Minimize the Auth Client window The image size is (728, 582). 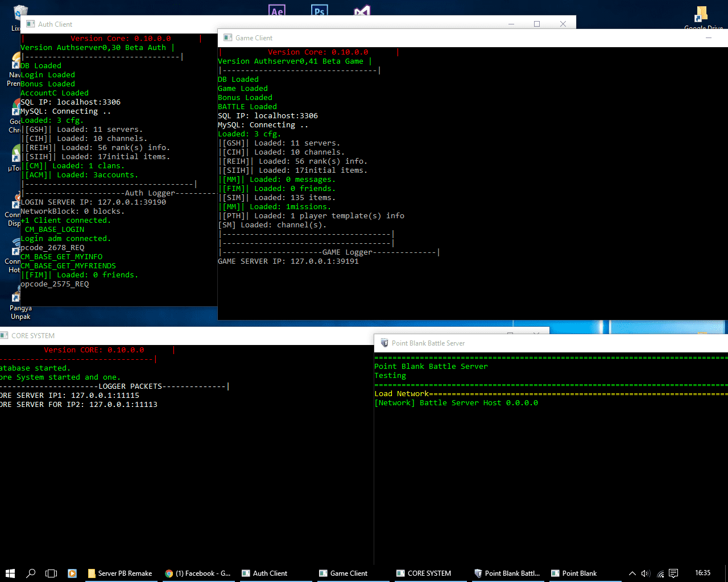pos(511,24)
